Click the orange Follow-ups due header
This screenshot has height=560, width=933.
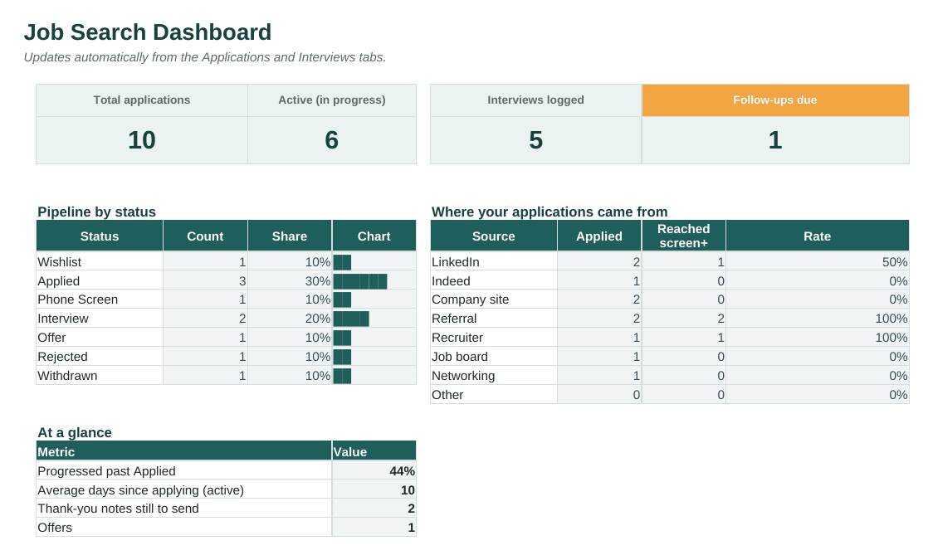(x=775, y=100)
